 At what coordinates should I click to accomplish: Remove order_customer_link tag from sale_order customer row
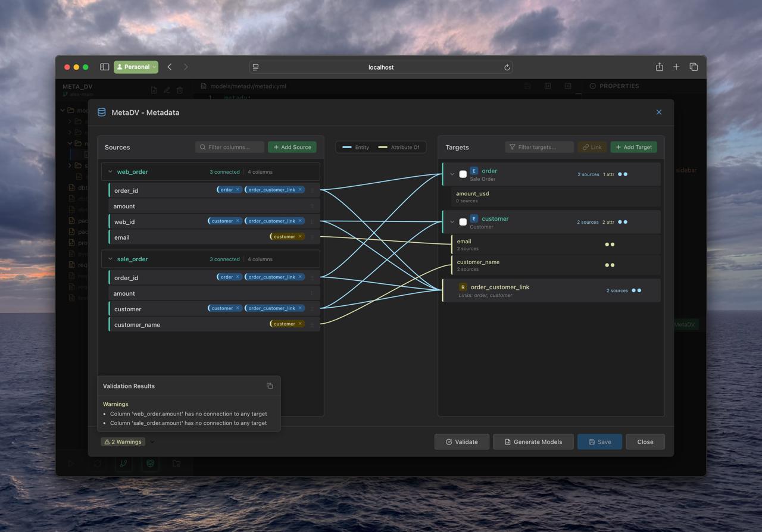click(300, 308)
